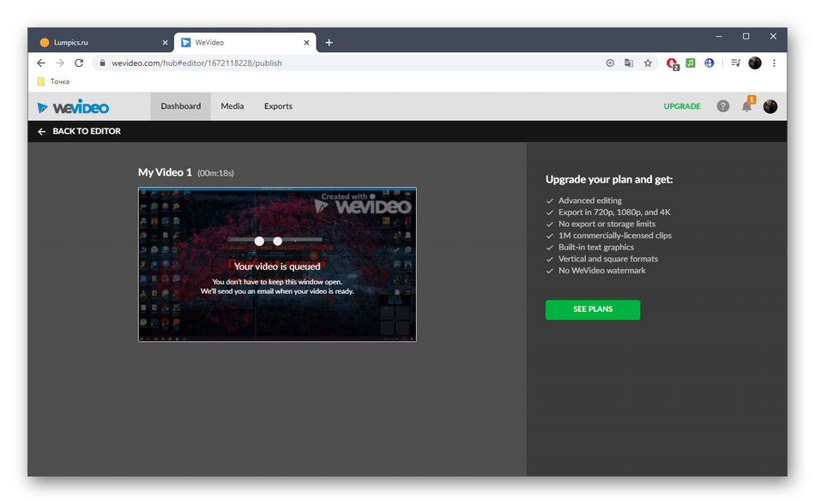Screen dimensions: 815x504
Task: Click the UPGRADE link
Action: (682, 106)
